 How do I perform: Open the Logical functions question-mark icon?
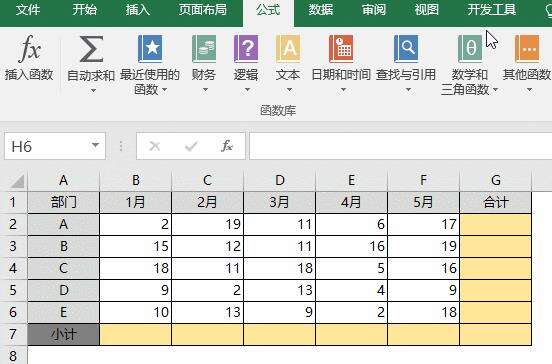(x=246, y=49)
